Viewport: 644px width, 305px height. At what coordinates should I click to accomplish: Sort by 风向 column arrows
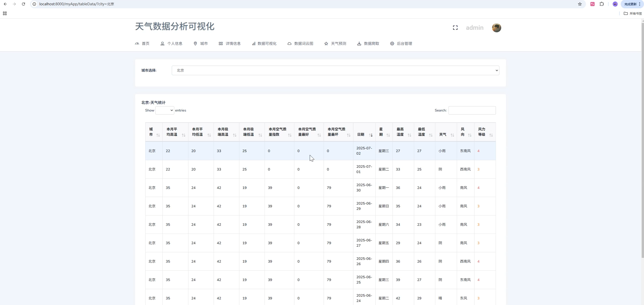coord(470,135)
